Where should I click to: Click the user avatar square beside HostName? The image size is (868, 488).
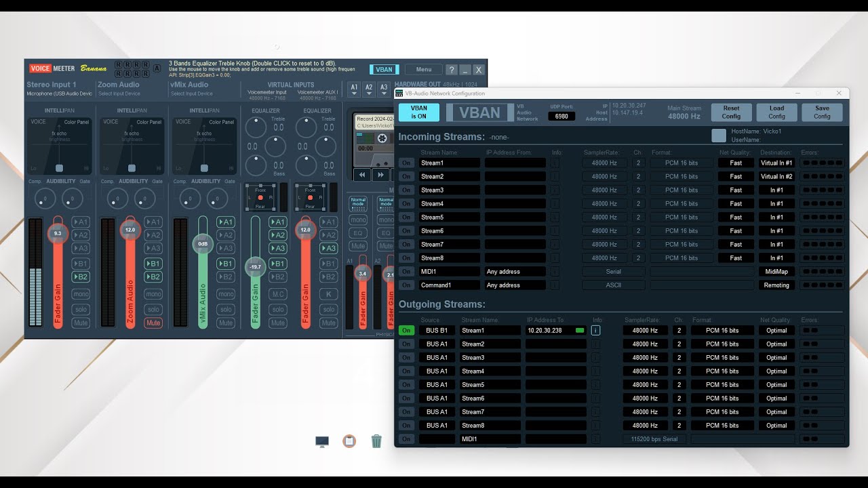click(719, 136)
